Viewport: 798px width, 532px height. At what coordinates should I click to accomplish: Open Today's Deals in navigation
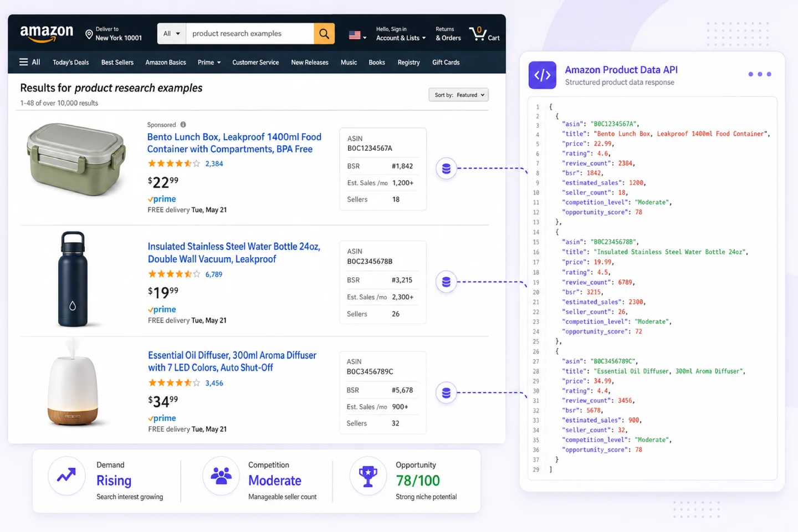tap(70, 62)
